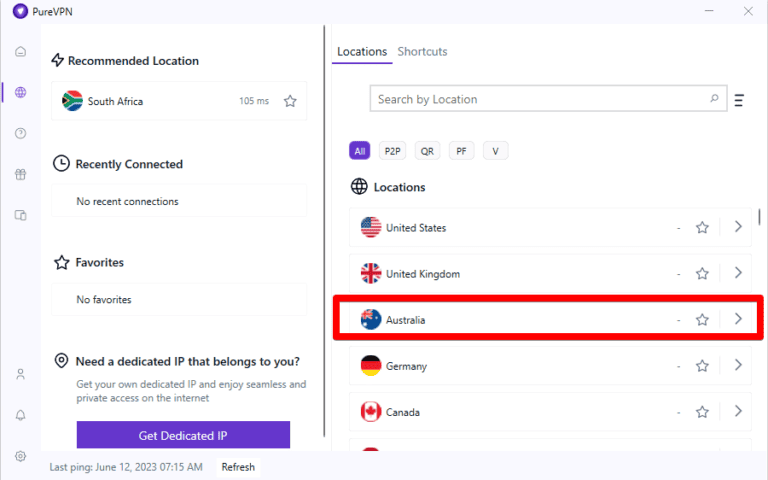Click the locations list scrollbar
The width and height of the screenshot is (768, 480).
pyautogui.click(x=760, y=217)
